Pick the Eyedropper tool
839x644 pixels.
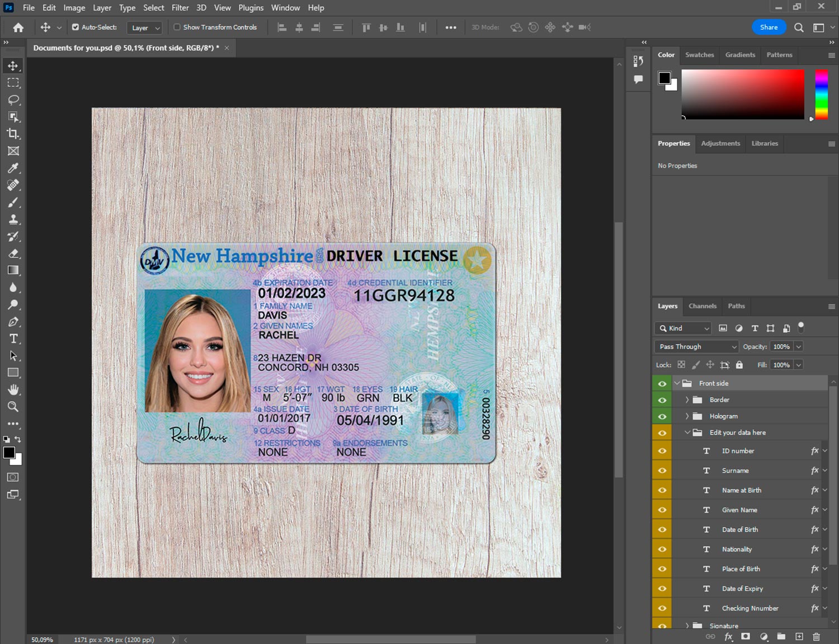click(13, 168)
